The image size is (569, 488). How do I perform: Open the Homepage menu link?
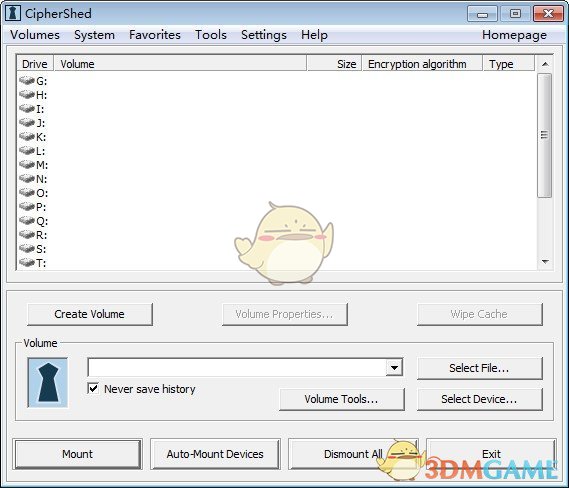(514, 35)
